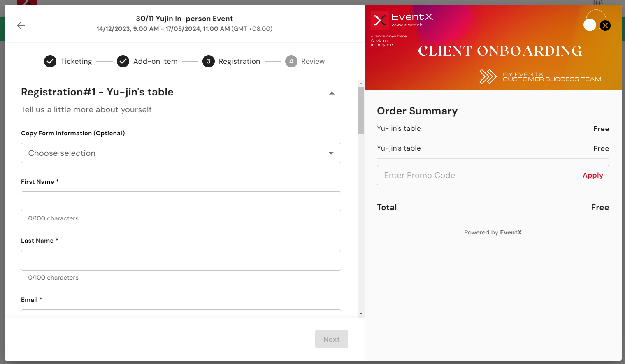Click the Last Name input field

coord(181,260)
